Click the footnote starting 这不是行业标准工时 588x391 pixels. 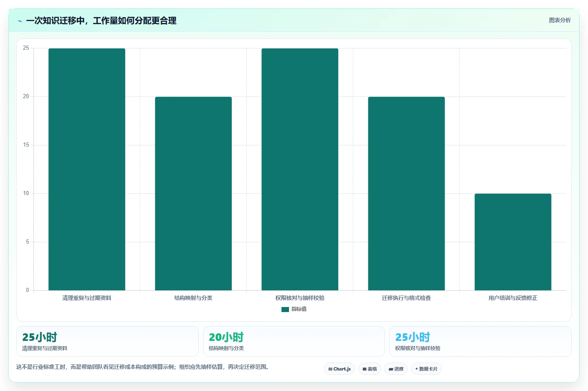coord(144,367)
